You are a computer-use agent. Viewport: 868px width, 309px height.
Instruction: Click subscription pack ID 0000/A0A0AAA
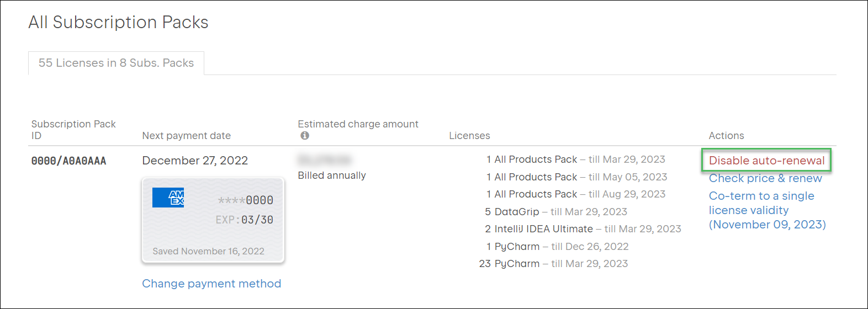pyautogui.click(x=68, y=161)
